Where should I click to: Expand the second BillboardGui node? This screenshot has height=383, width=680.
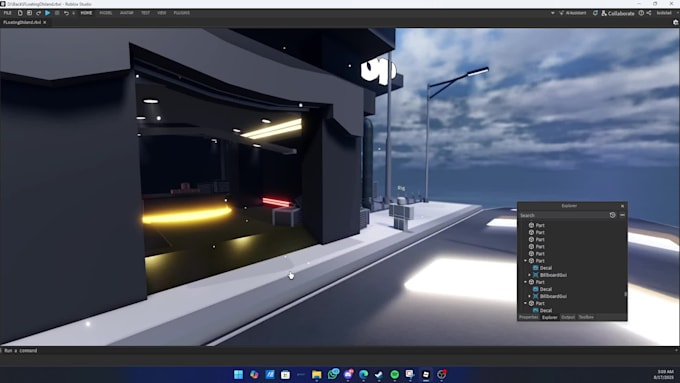530,296
